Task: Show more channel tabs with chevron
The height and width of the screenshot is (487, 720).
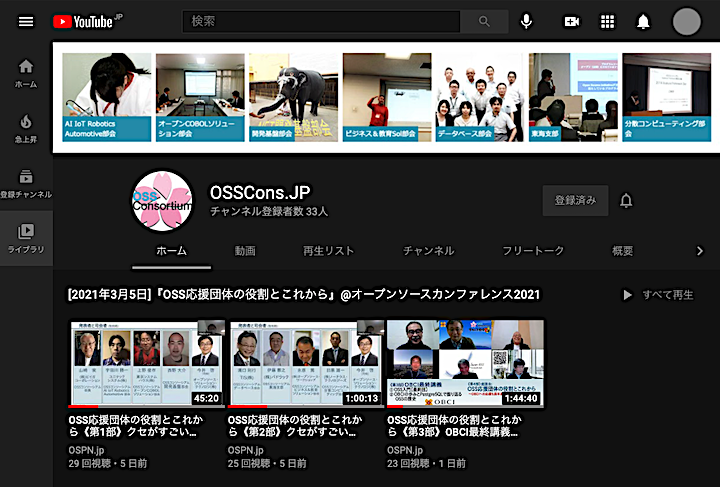Action: (699, 251)
